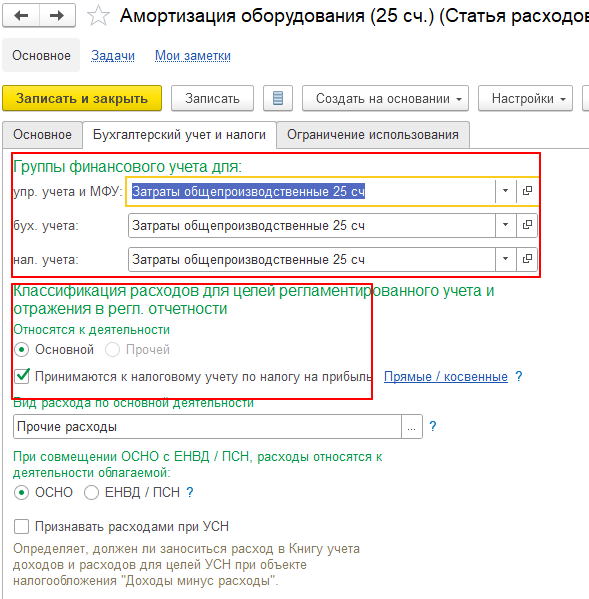This screenshot has height=599, width=589.
Task: Open the Прямые / косвенные link
Action: (x=446, y=377)
